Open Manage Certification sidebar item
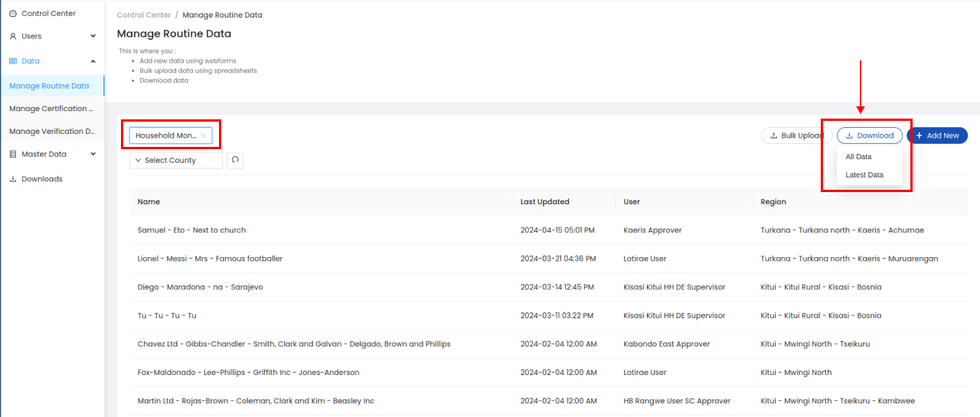This screenshot has height=417, width=980. [52, 109]
